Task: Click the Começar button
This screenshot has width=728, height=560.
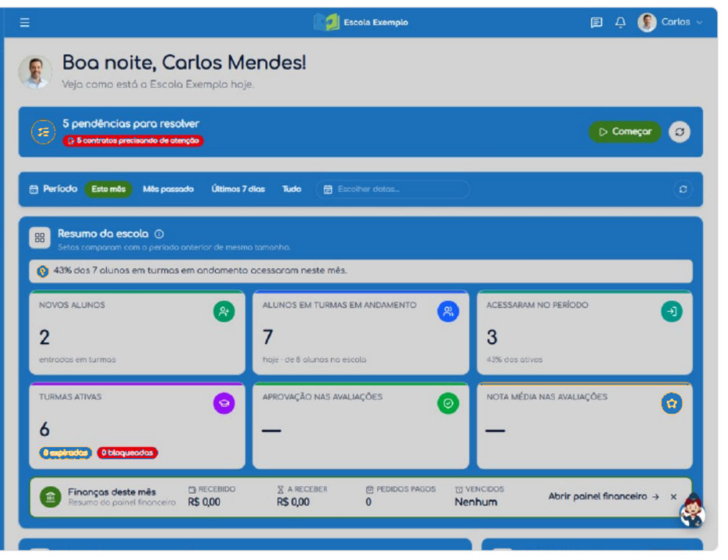Action: tap(624, 132)
